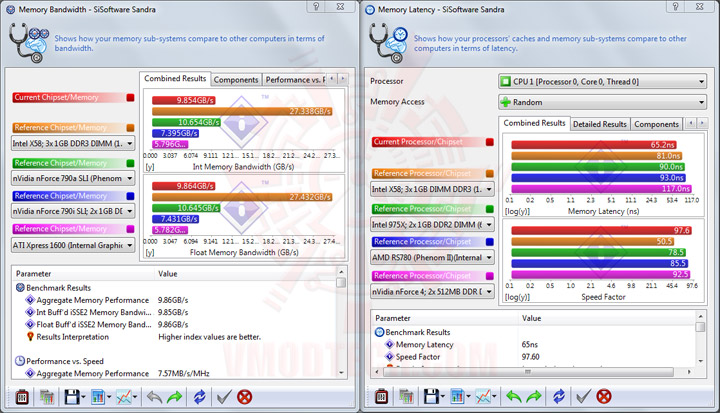Screen dimensions: 720x413
Task: Toggle orange Reference Chipset/Memory color box
Action: (130, 128)
